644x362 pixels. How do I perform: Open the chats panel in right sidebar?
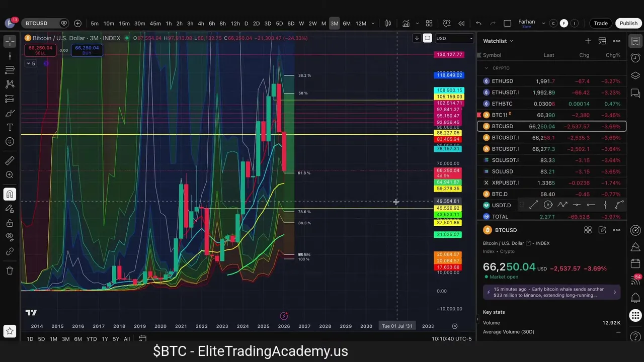click(635, 93)
